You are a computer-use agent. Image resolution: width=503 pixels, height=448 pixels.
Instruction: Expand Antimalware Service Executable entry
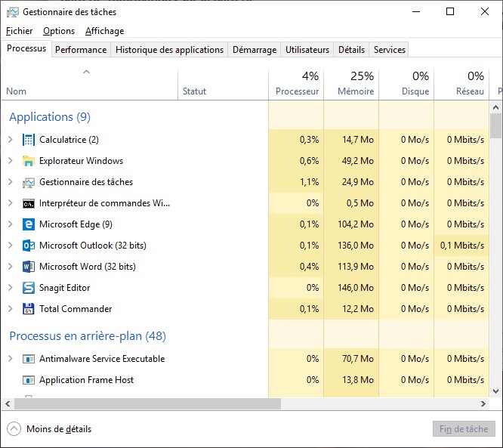(11, 359)
